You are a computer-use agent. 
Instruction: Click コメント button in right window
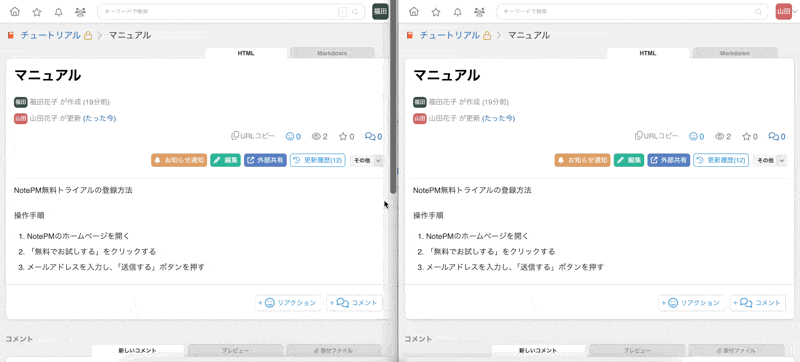tap(758, 303)
